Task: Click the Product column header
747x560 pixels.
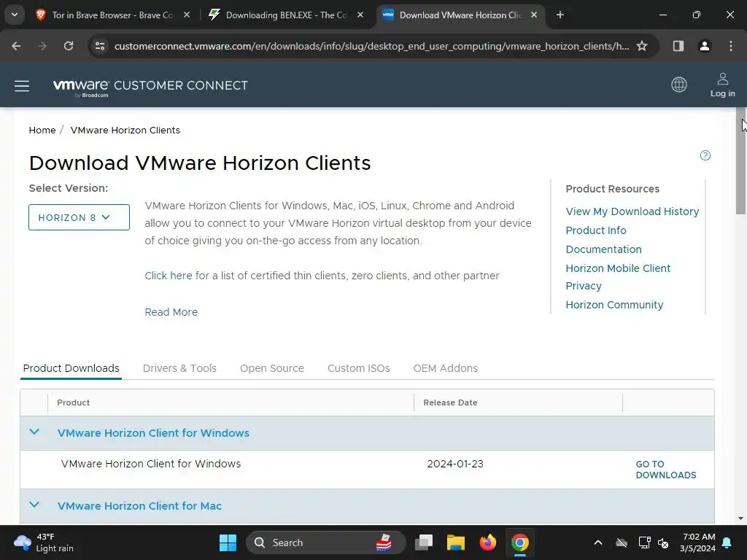Action: 74,402
